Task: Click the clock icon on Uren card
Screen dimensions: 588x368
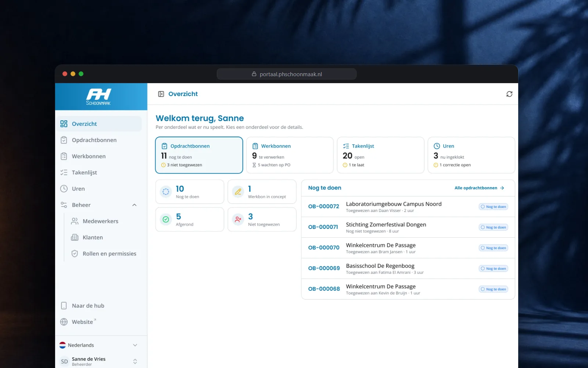Action: coord(437,146)
